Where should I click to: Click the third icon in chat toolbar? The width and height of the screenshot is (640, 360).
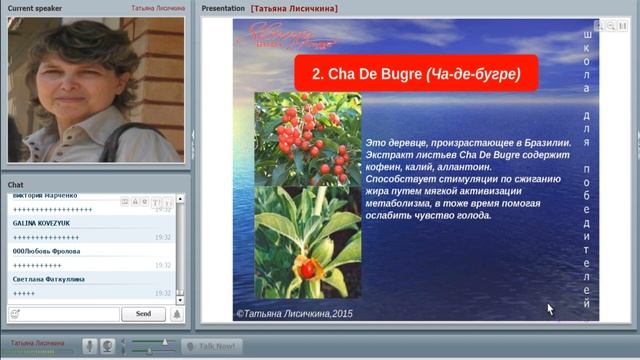[x=144, y=202]
